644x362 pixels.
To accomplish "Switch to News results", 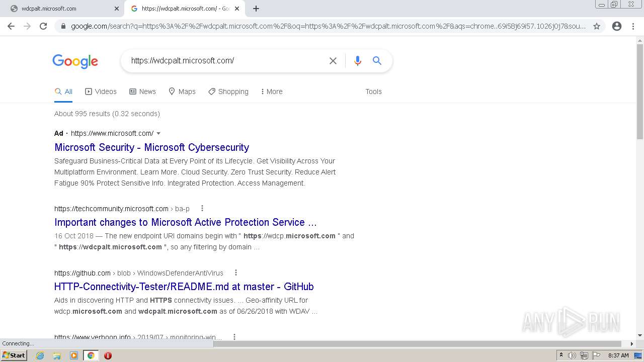I will (x=142, y=92).
